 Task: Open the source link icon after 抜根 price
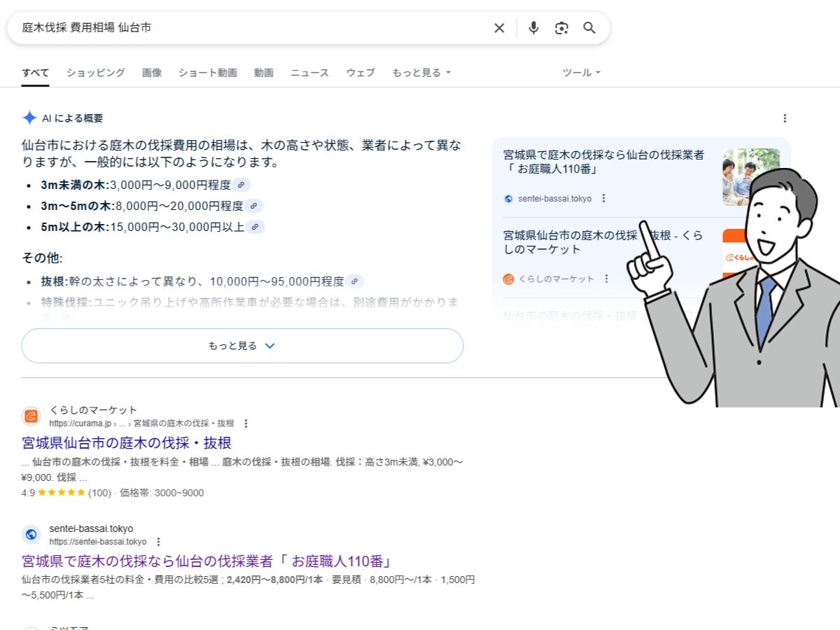coord(354,281)
